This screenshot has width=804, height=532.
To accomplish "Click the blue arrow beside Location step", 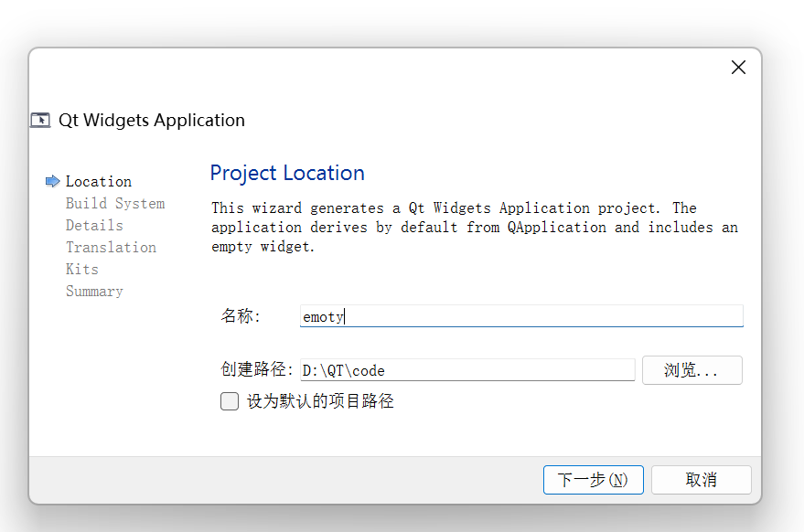I will point(53,181).
